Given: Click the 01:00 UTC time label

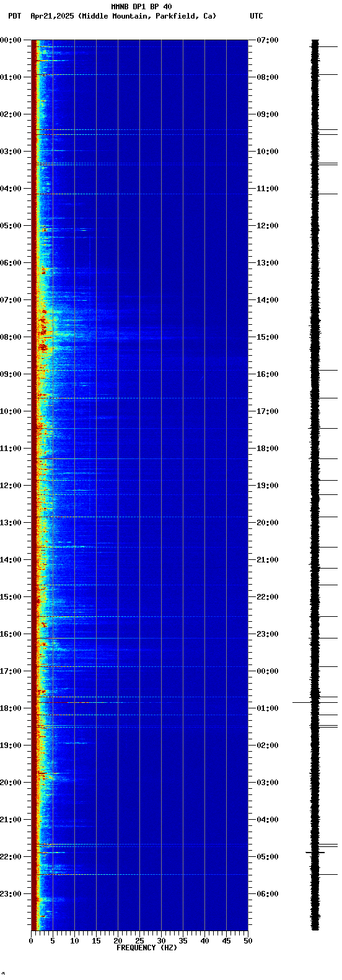Looking at the screenshot, I should [x=268, y=708].
